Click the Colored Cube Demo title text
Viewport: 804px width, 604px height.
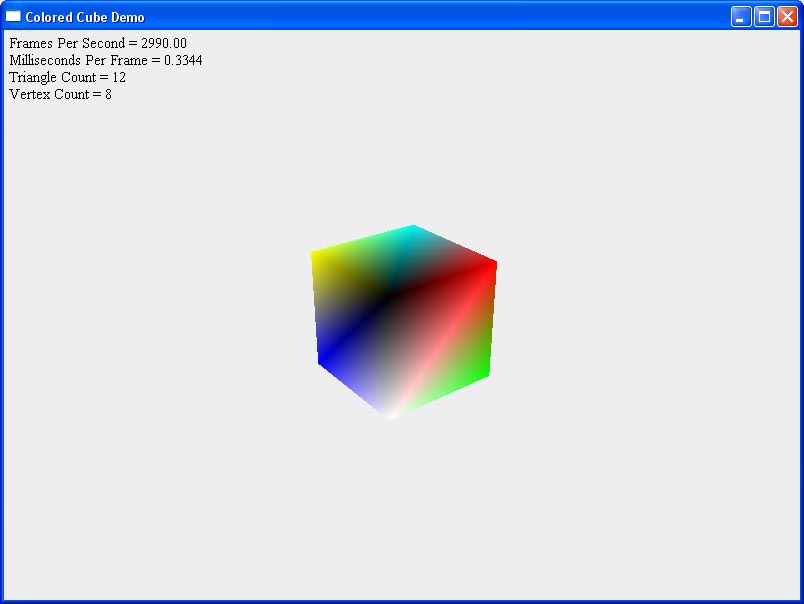(x=85, y=17)
